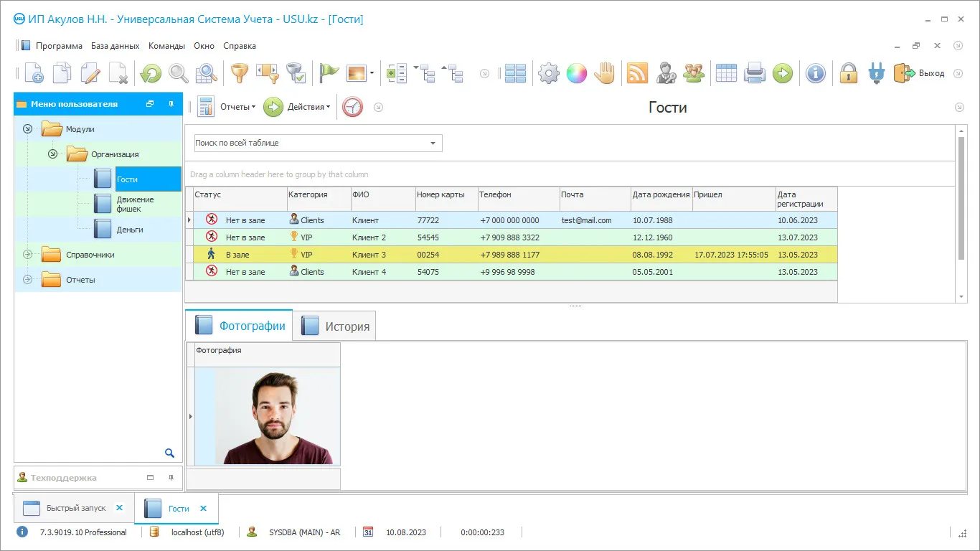Close the Гости window tab

[x=203, y=508]
